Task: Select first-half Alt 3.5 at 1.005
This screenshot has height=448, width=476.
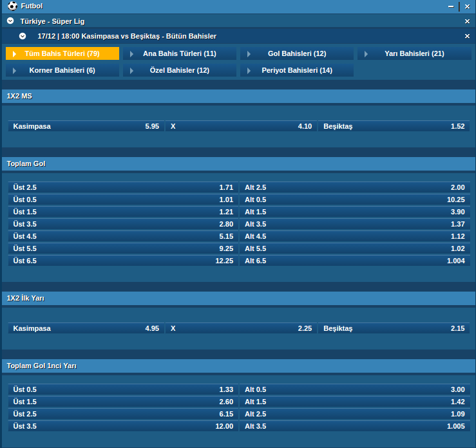Action: (354, 426)
